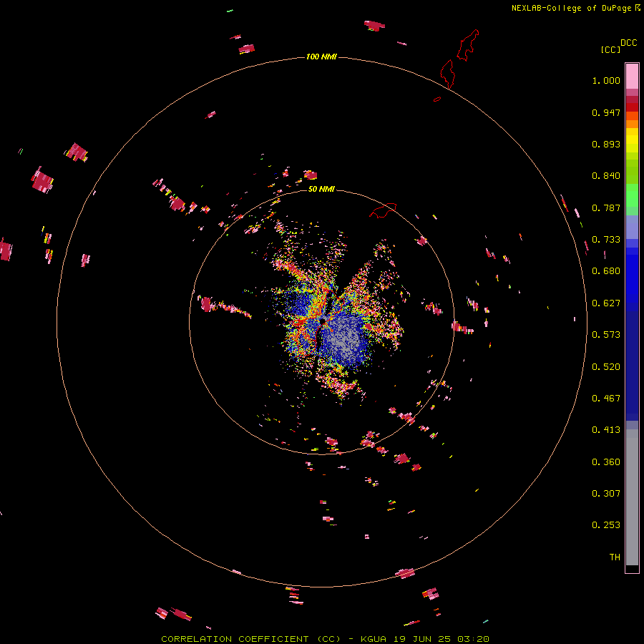The height and width of the screenshot is (644, 644).
Task: Select the 0.947 color scale value
Action: point(606,112)
